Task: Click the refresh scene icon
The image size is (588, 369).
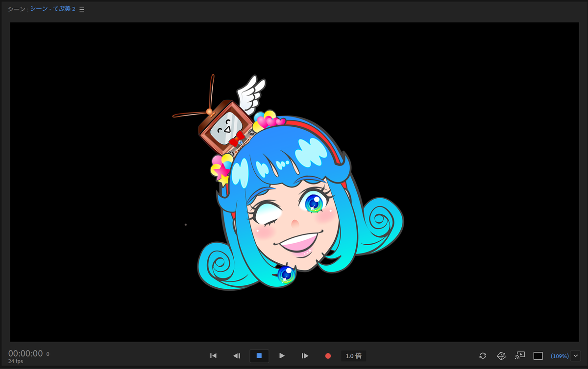Action: point(483,356)
